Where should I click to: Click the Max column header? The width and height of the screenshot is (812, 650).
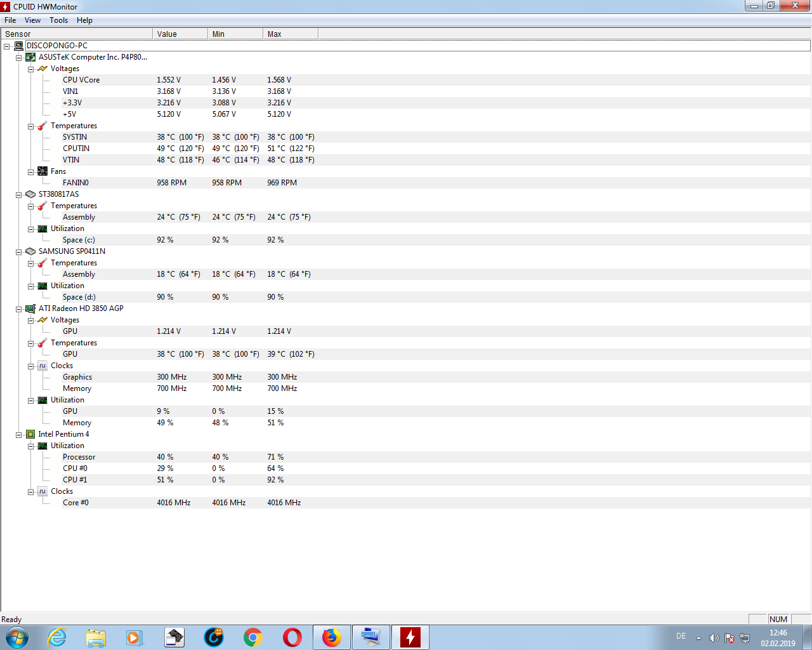click(x=291, y=34)
